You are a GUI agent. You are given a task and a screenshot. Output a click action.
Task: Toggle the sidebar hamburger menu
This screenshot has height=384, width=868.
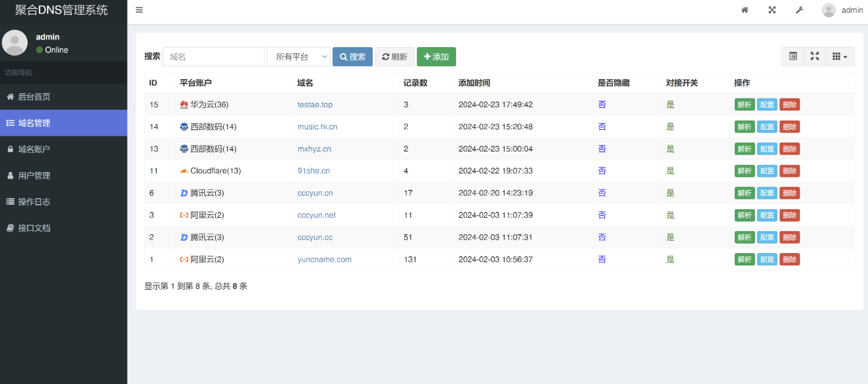139,10
